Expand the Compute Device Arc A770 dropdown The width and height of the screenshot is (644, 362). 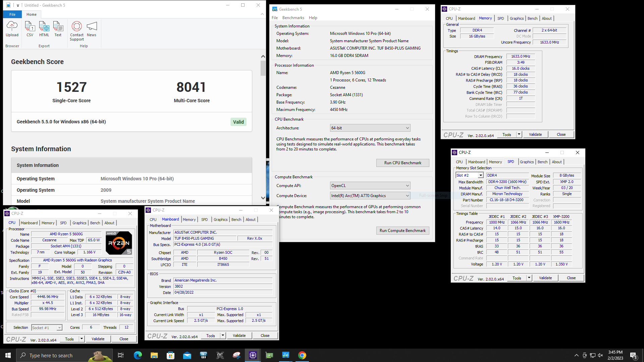click(370, 196)
